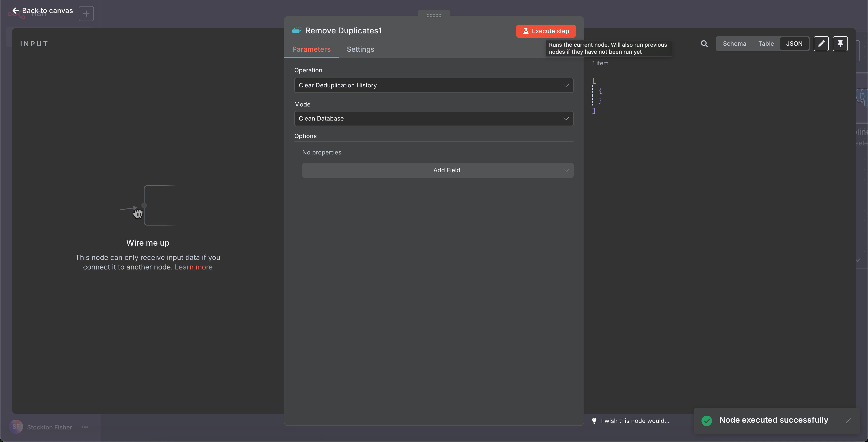The image size is (868, 442).
Task: Click the opening bracket in JSON output
Action: (x=594, y=81)
